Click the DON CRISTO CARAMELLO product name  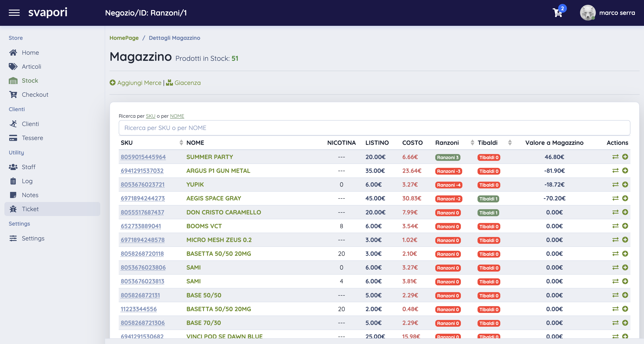223,212
